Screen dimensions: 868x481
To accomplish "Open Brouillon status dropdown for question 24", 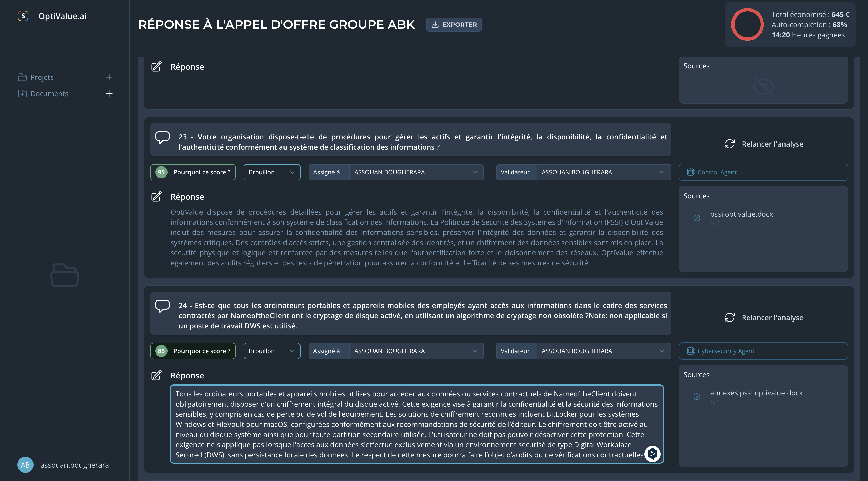I will [x=272, y=351].
